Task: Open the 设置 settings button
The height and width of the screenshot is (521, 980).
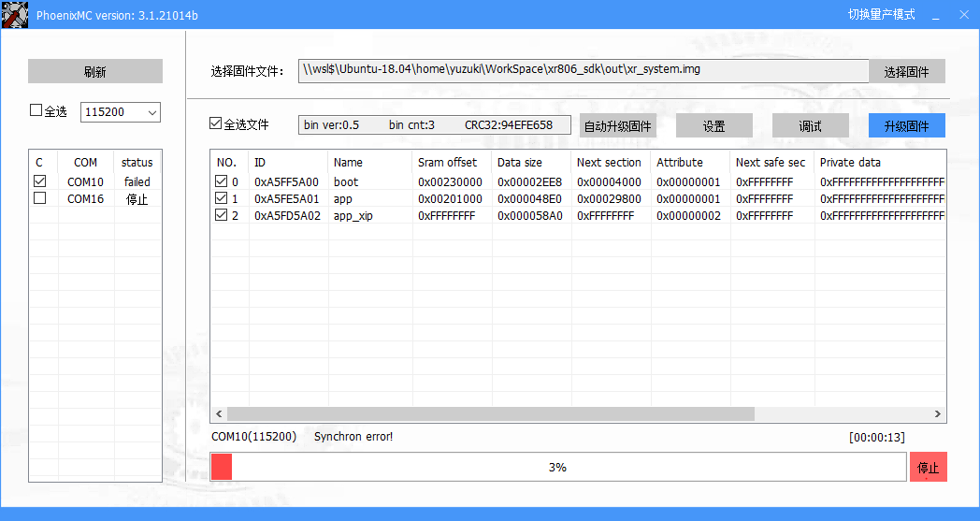Action: pyautogui.click(x=713, y=125)
